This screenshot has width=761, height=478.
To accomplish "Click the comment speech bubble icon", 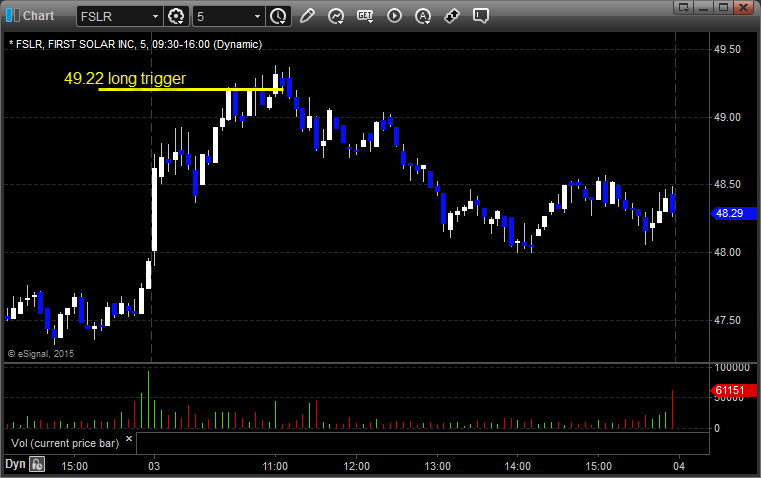I will (480, 16).
